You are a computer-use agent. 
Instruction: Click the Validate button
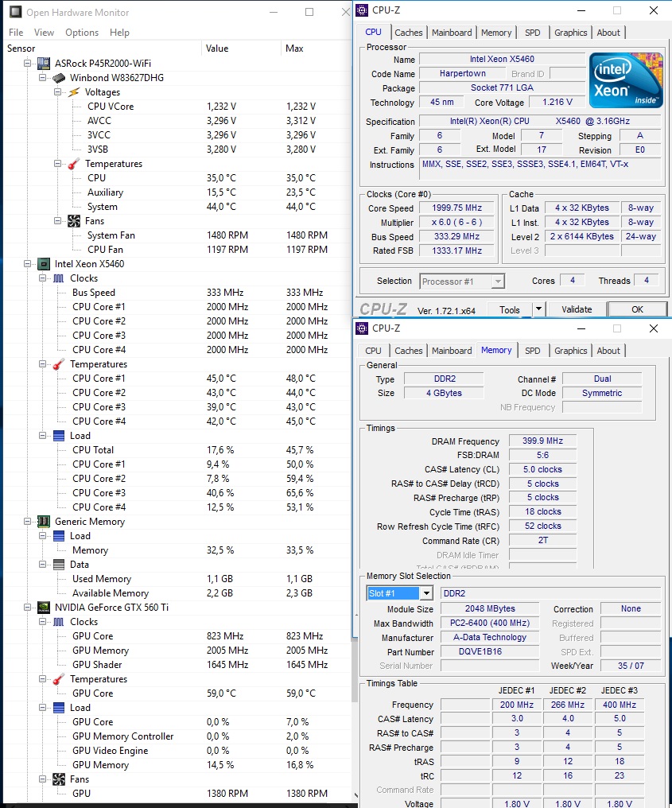(x=576, y=309)
